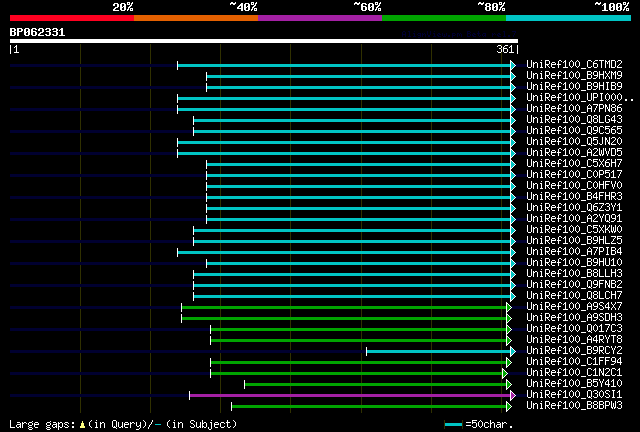Click the green ~80% legend segment
640x432 pixels.
pos(444,18)
